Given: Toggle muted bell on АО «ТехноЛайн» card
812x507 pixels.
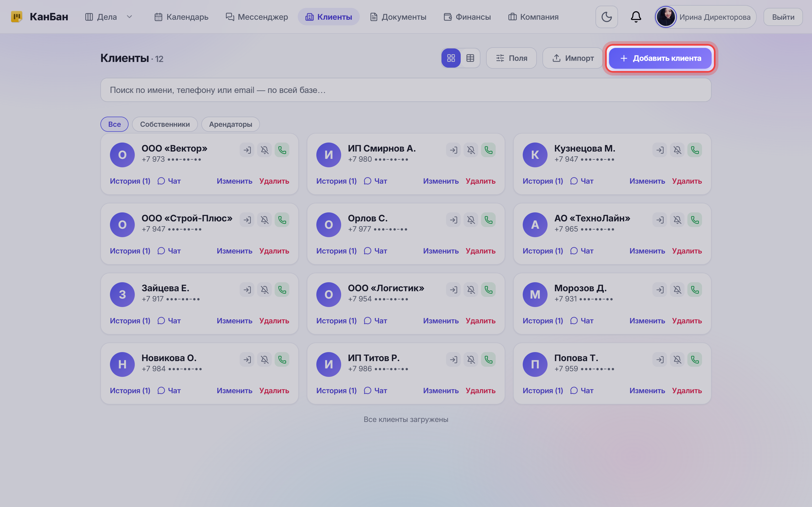Looking at the screenshot, I should (x=677, y=220).
